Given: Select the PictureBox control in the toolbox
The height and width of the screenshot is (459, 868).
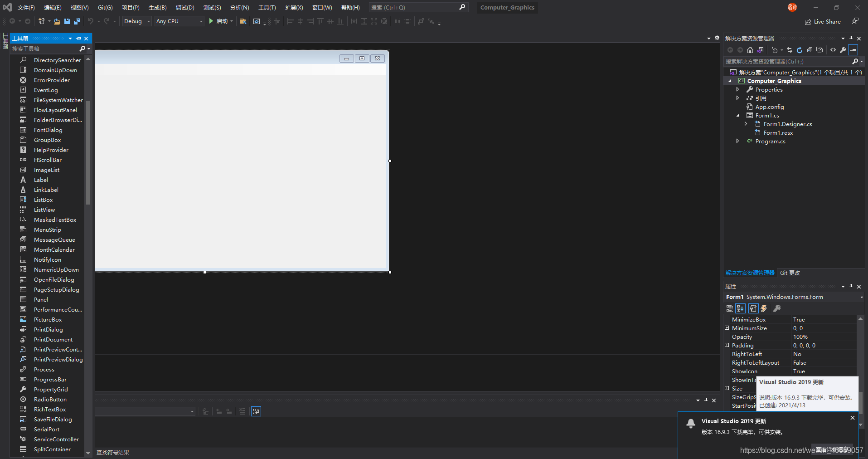Looking at the screenshot, I should pos(48,320).
